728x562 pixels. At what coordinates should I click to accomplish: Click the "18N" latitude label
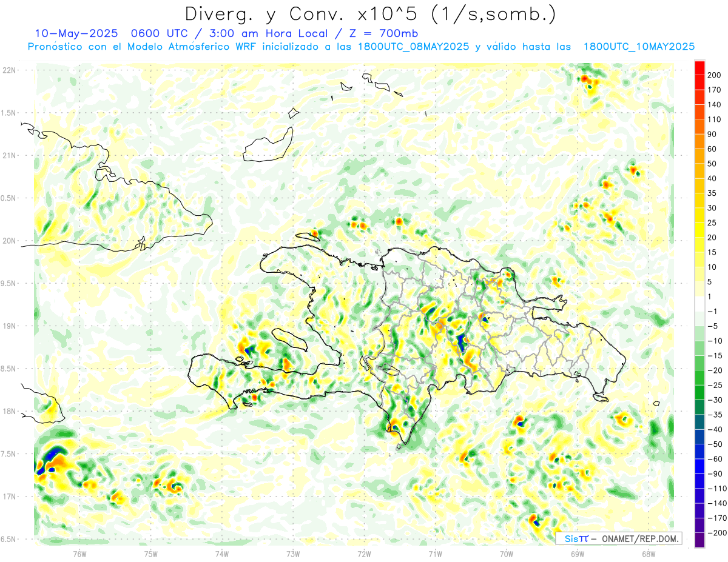pyautogui.click(x=9, y=412)
